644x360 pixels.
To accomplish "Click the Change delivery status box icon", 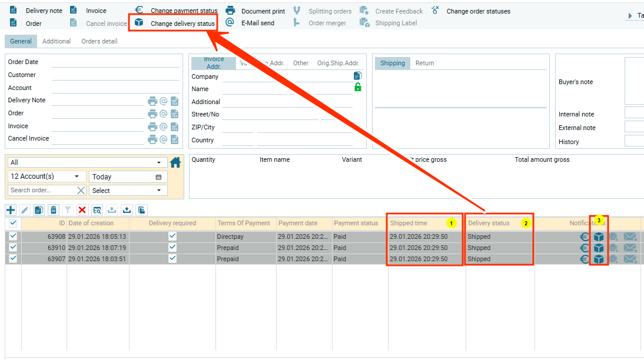I will point(139,23).
